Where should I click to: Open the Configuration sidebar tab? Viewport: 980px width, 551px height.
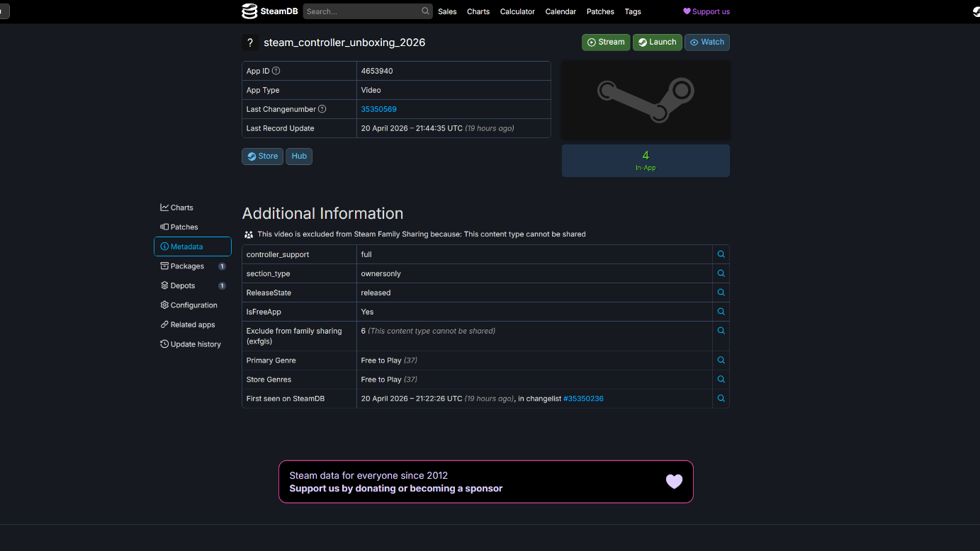(x=193, y=305)
